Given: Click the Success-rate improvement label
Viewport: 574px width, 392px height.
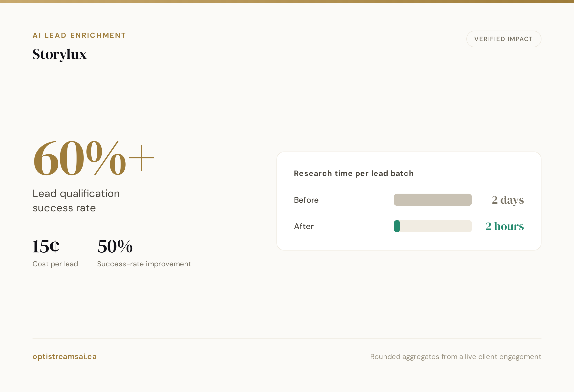Looking at the screenshot, I should click(144, 264).
